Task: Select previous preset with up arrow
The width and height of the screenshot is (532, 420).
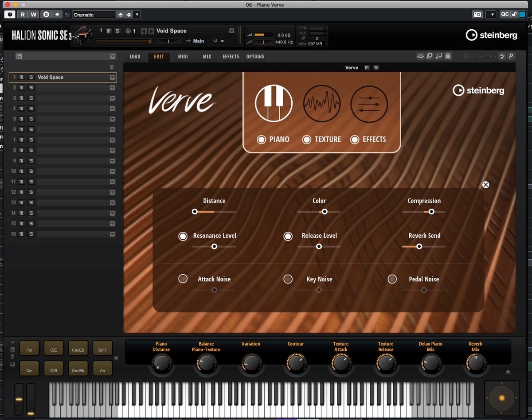Action: click(120, 15)
